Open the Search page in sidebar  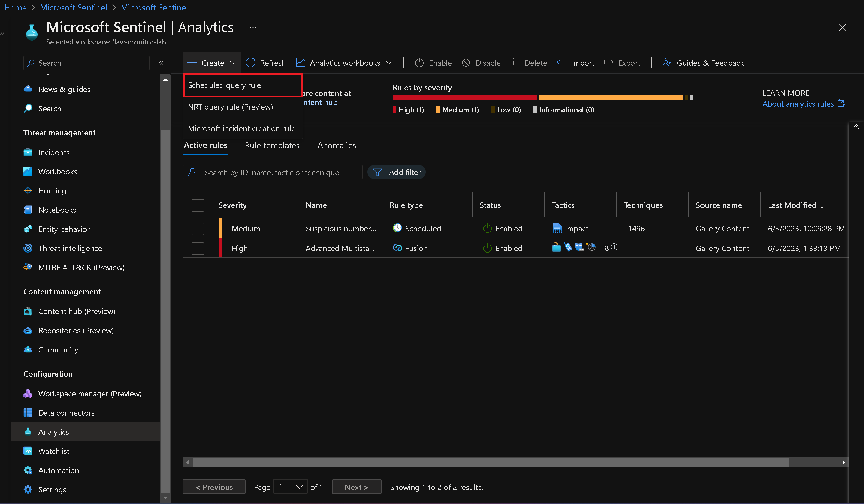pos(50,109)
